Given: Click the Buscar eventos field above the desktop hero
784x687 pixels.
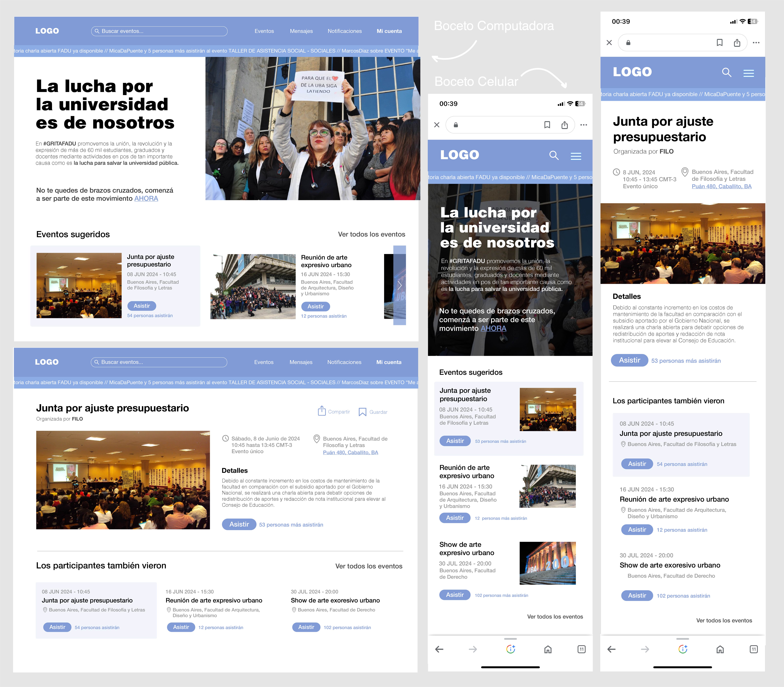Looking at the screenshot, I should tap(159, 31).
